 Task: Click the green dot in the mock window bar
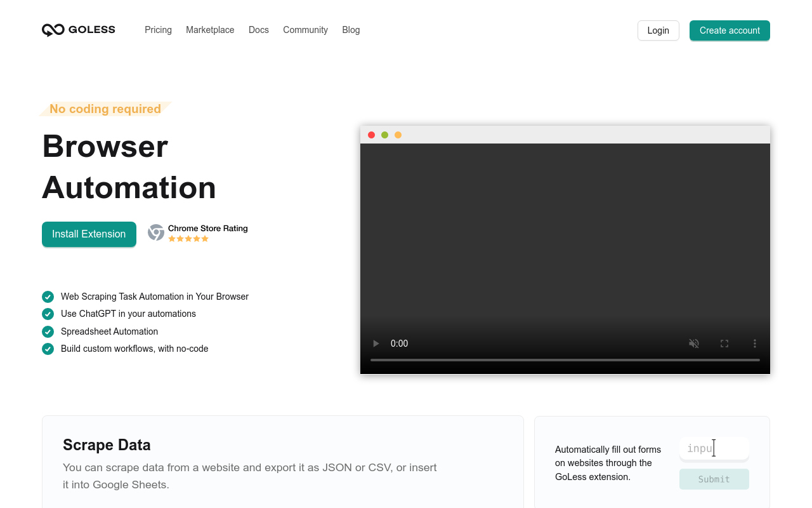tap(384, 135)
